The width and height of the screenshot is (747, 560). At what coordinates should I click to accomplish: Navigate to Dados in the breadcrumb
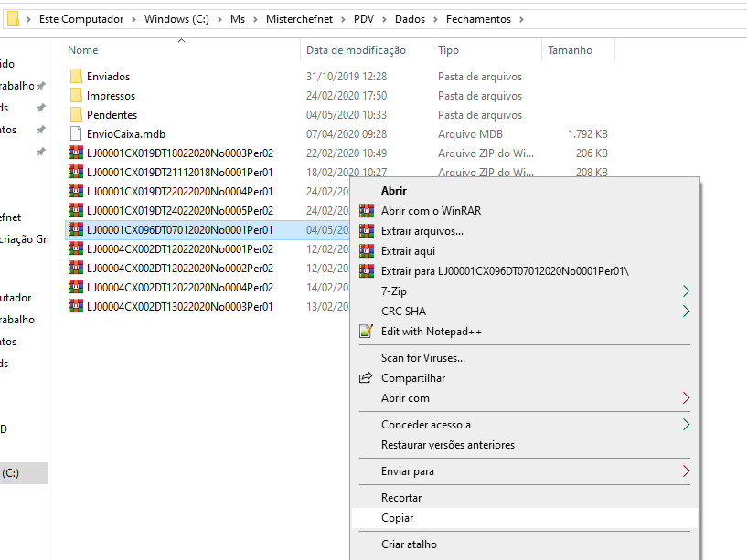point(410,19)
